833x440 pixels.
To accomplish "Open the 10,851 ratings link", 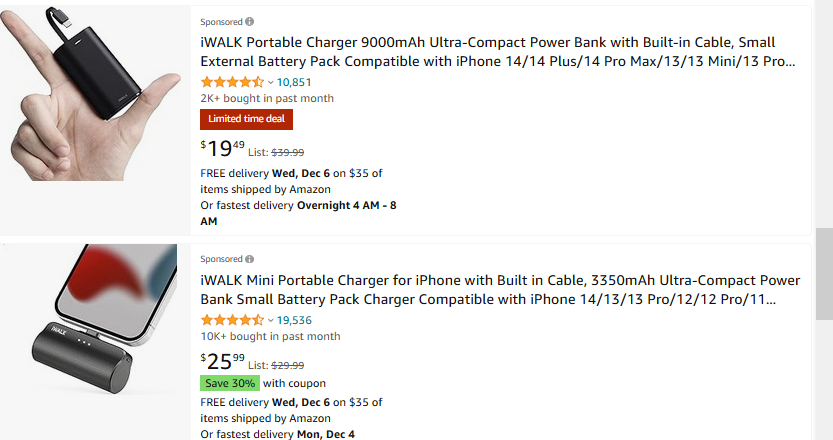I will click(x=295, y=82).
